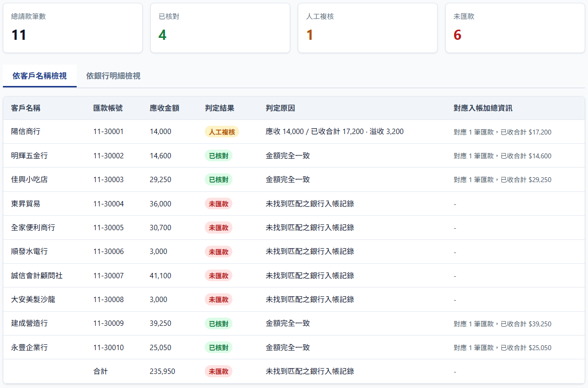Select the 依客戶名稱檢視 tab
This screenshot has width=588, height=388.
pos(40,76)
